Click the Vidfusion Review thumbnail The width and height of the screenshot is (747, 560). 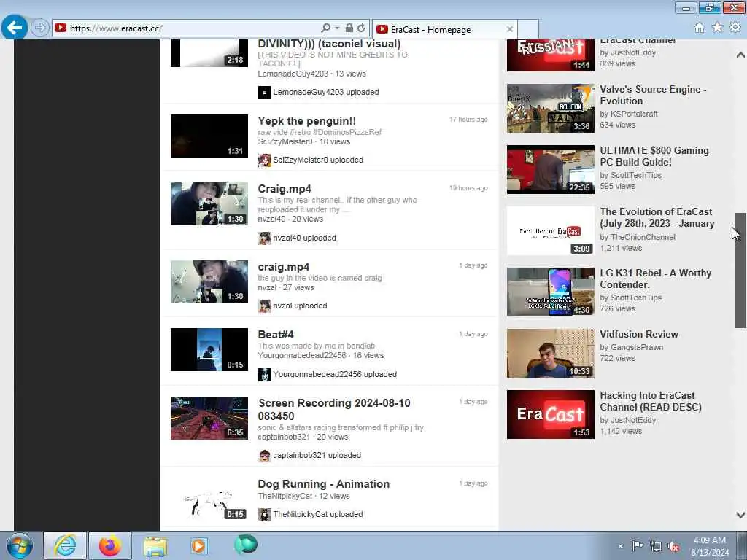click(550, 353)
